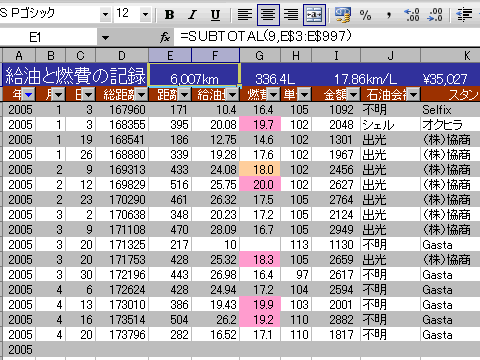Select pink cell with value 20.0
The image size is (480, 360).
(260, 185)
